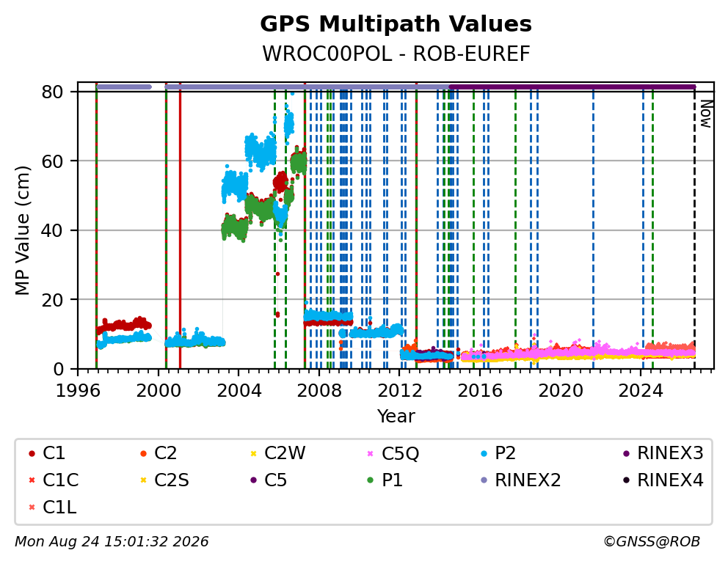Click the MP Value (cm) axis label
Viewport: 728px width, 564px height.
click(x=22, y=230)
